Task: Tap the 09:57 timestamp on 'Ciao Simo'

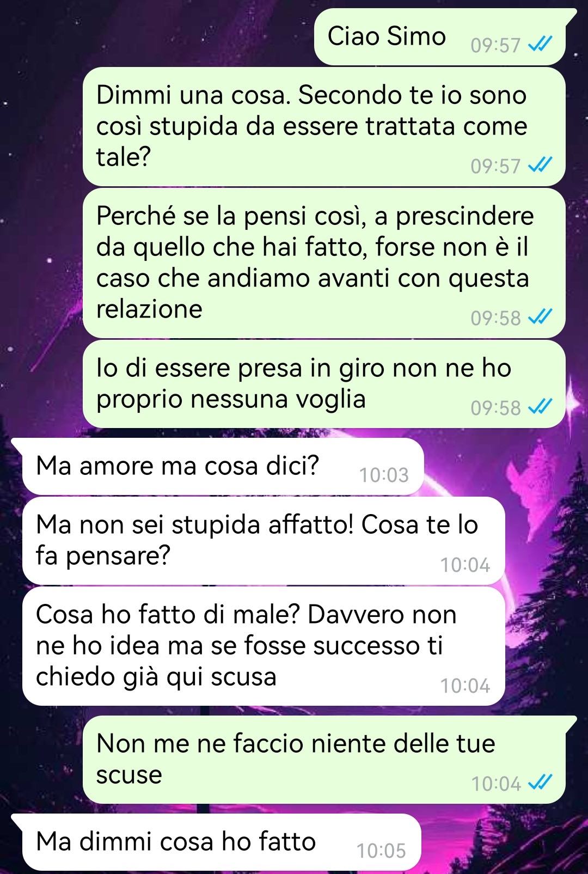Action: 495,45
